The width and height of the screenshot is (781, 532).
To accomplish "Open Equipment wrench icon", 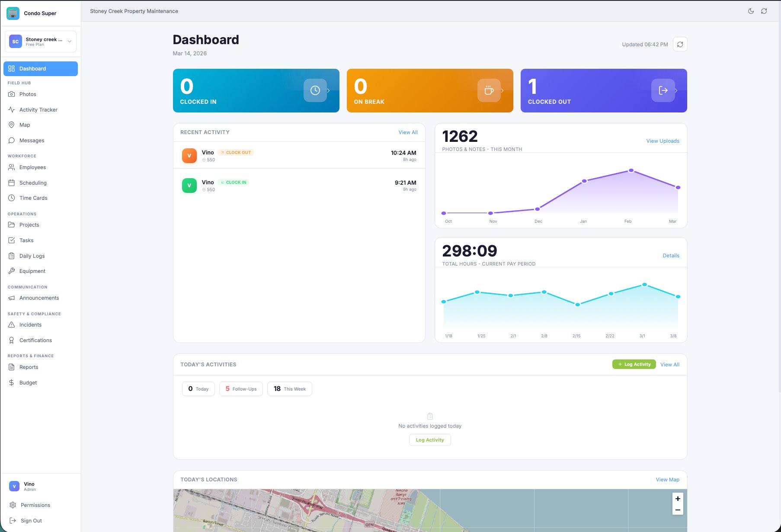I will coord(12,271).
